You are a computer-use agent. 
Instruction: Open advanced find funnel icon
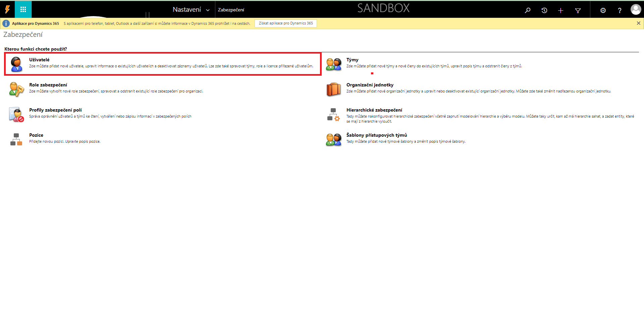coord(578,10)
